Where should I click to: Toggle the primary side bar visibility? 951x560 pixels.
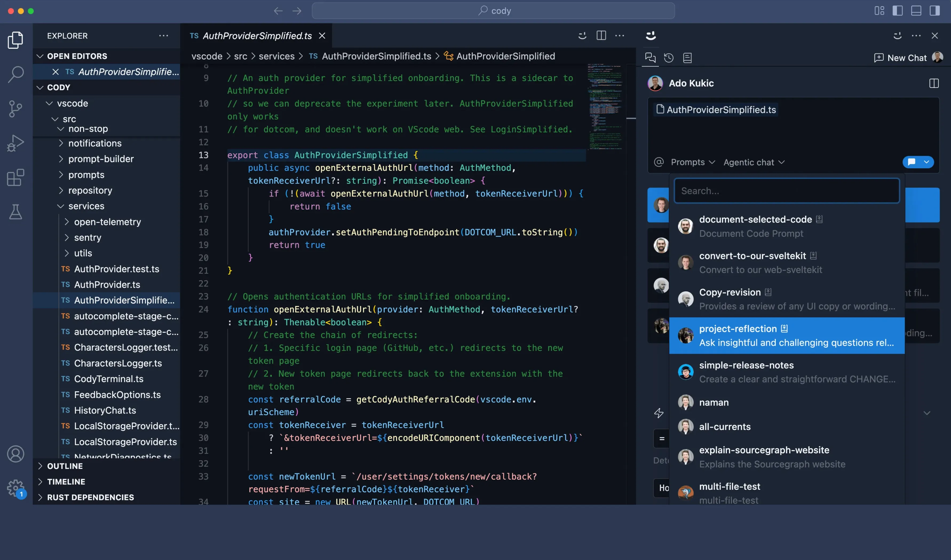897,11
